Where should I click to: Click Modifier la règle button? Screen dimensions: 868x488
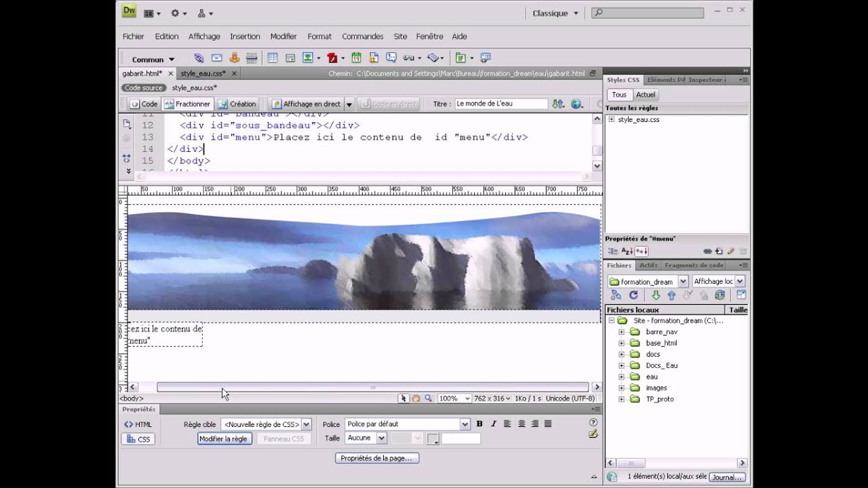[x=224, y=439]
